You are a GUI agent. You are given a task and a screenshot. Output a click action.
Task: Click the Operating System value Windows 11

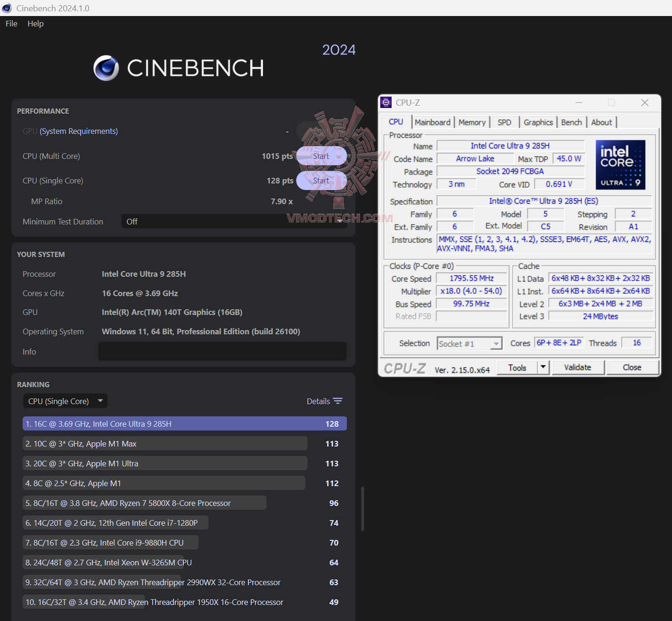click(x=201, y=331)
